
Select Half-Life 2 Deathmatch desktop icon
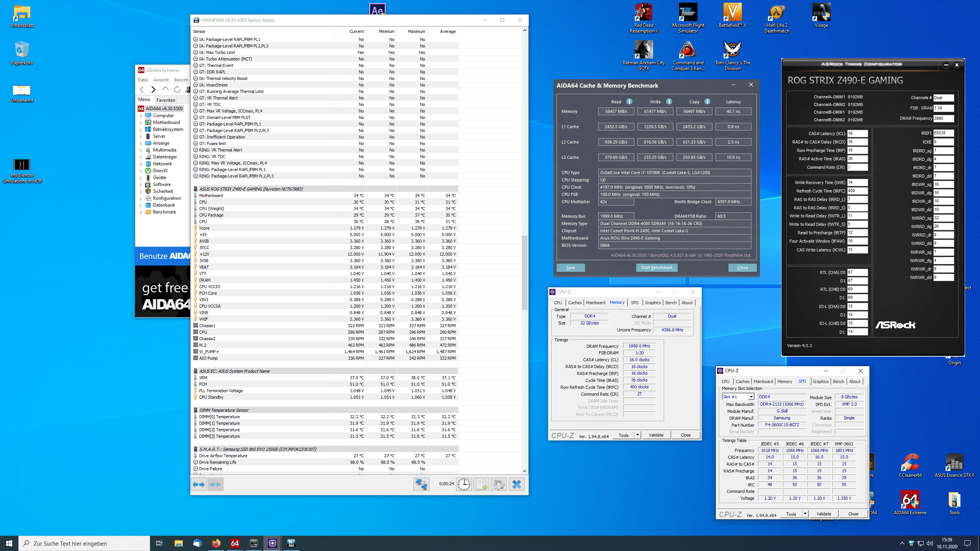click(777, 18)
